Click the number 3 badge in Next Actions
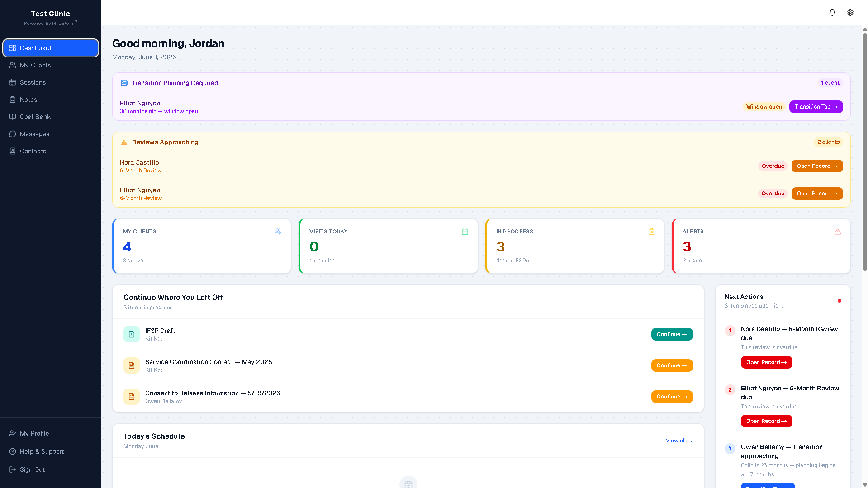Screen dimensions: 868x488 (x=730, y=449)
